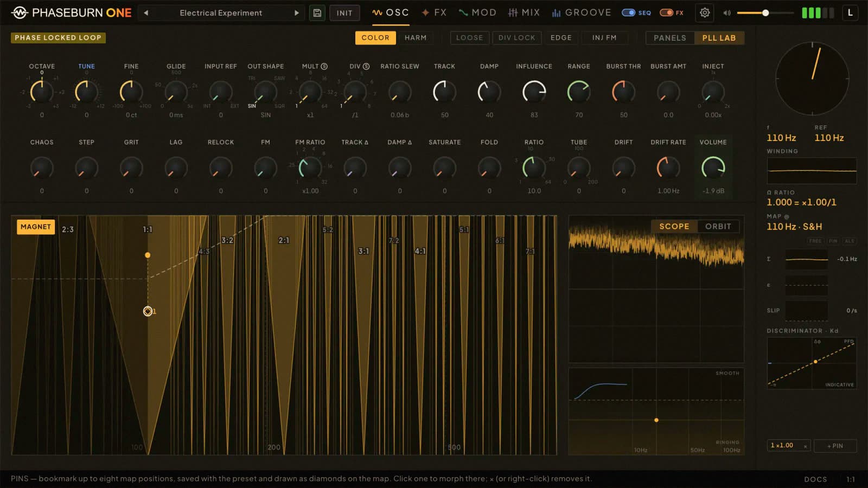The width and height of the screenshot is (868, 488).
Task: Select the FREE map mode
Action: (815, 241)
